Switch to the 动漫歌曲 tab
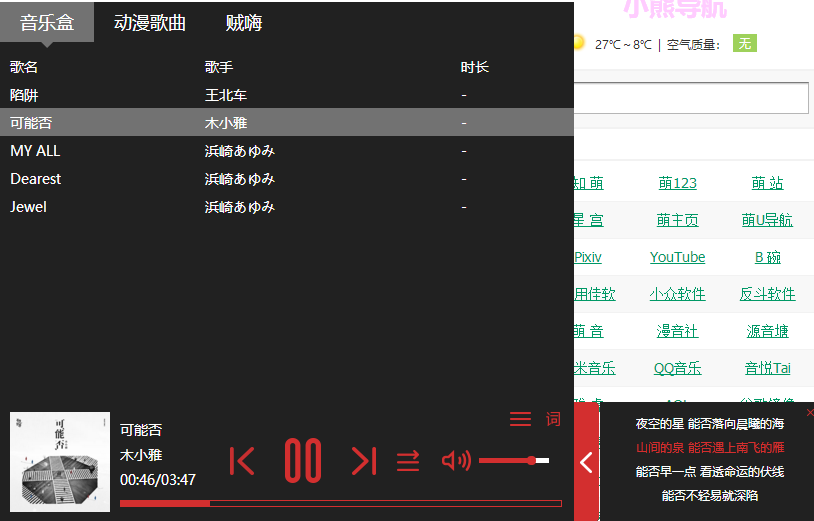The height and width of the screenshot is (521, 814). (x=150, y=23)
